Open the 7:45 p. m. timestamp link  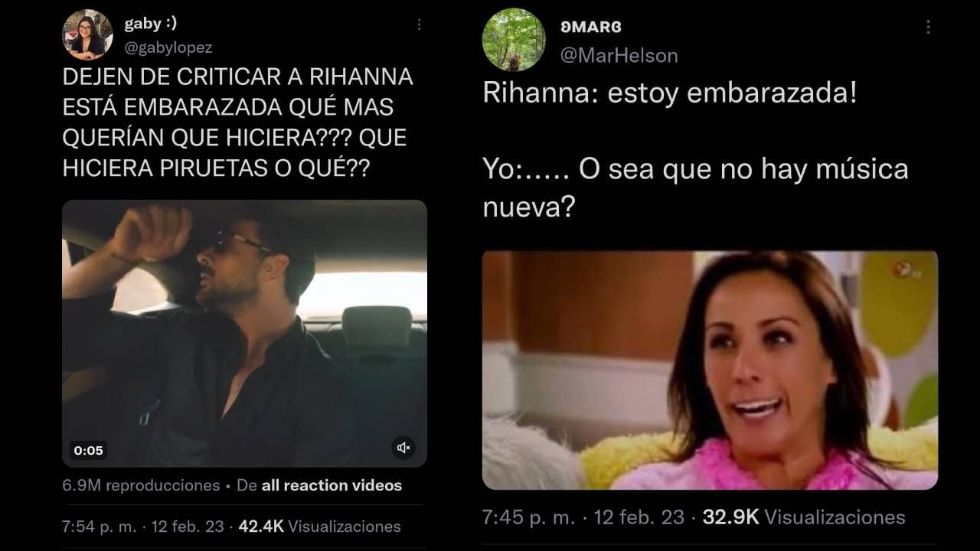pos(528,517)
